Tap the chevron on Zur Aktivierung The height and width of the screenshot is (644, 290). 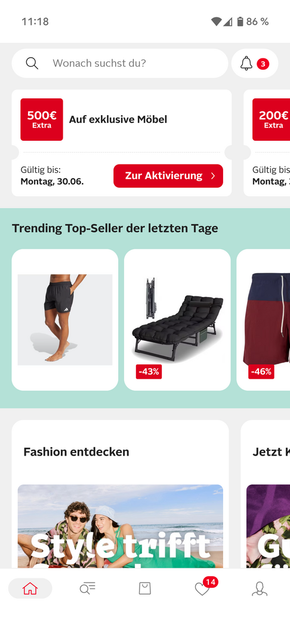(213, 176)
